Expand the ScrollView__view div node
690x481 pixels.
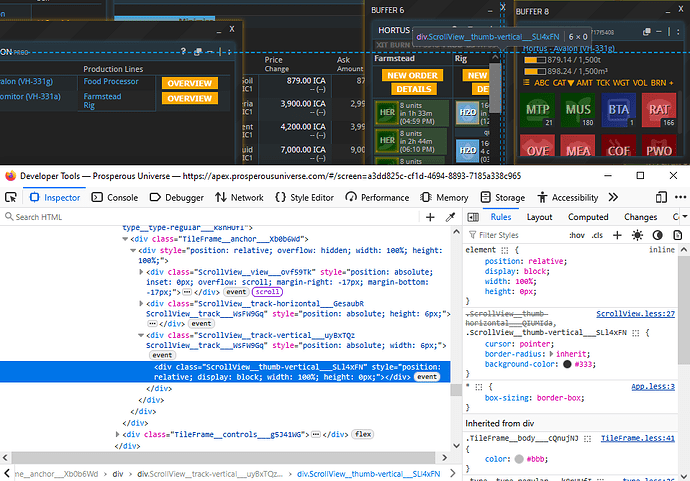click(141, 272)
